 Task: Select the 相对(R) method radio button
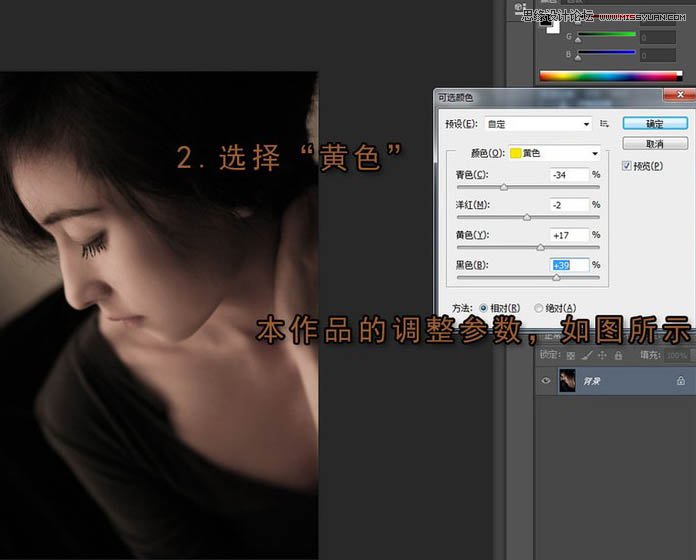(x=483, y=308)
